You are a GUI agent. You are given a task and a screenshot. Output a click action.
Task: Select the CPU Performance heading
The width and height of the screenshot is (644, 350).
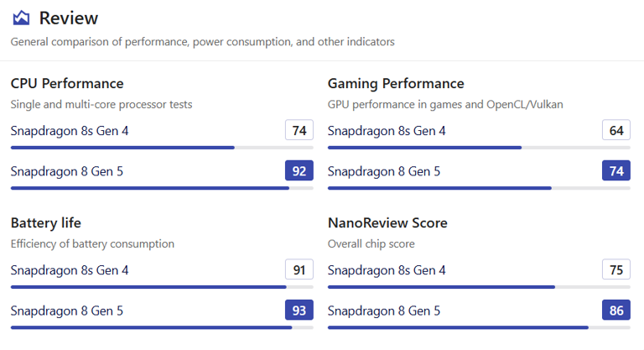67,83
